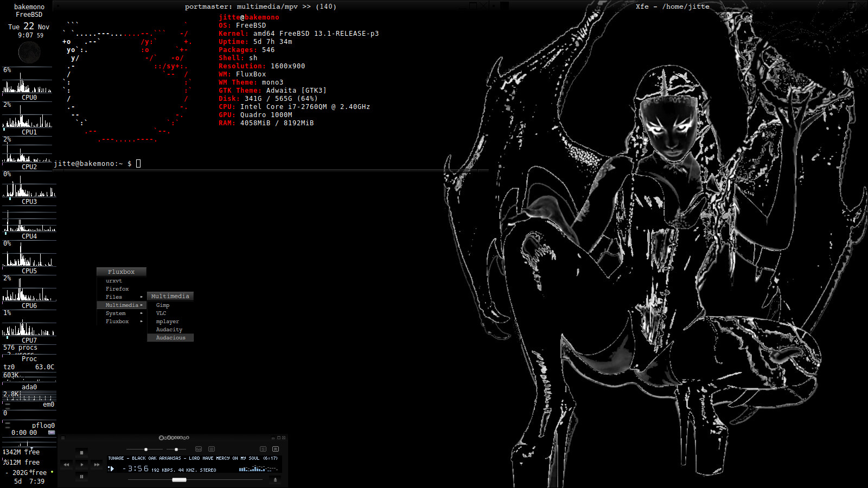Click the CPU7 monitor chart

pyautogui.click(x=29, y=324)
